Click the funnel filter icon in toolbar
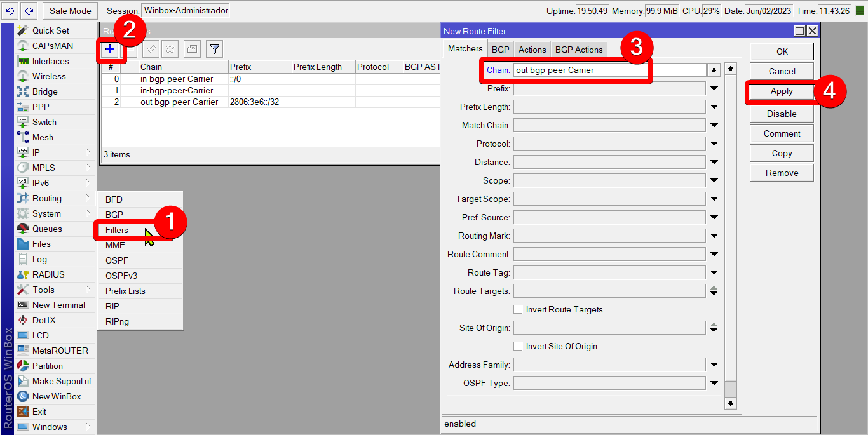The image size is (868, 435). click(215, 49)
